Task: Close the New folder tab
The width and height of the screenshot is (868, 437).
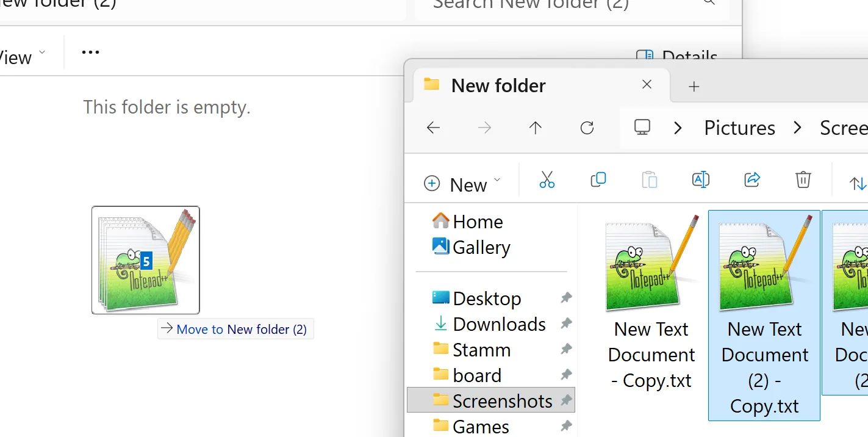Action: click(647, 85)
